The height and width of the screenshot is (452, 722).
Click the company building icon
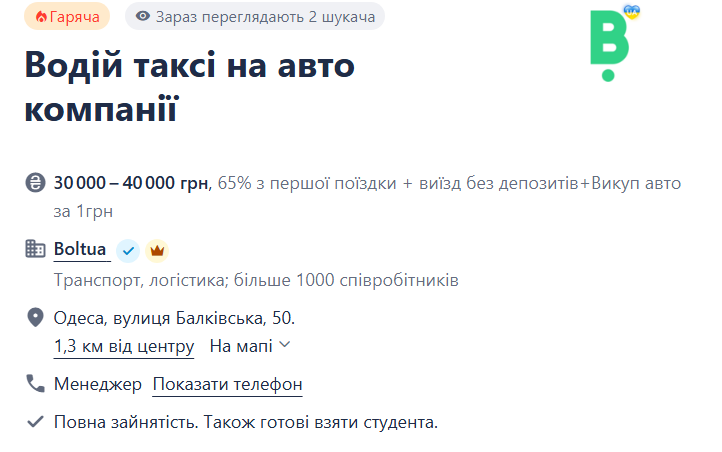pos(36,249)
